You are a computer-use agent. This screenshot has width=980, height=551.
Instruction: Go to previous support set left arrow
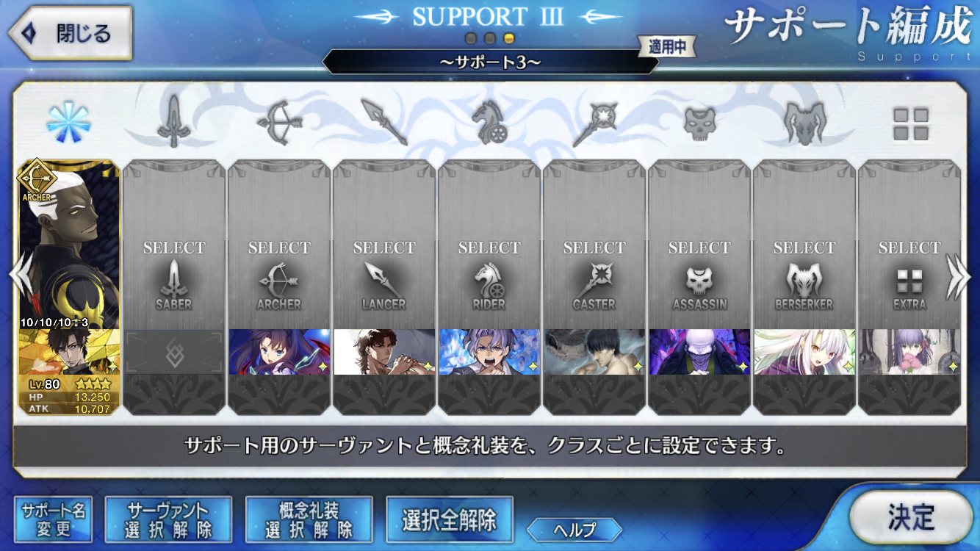coord(19,276)
